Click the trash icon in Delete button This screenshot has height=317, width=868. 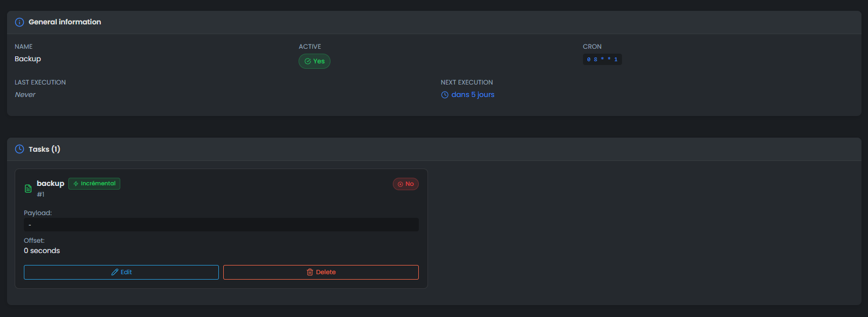coord(310,272)
